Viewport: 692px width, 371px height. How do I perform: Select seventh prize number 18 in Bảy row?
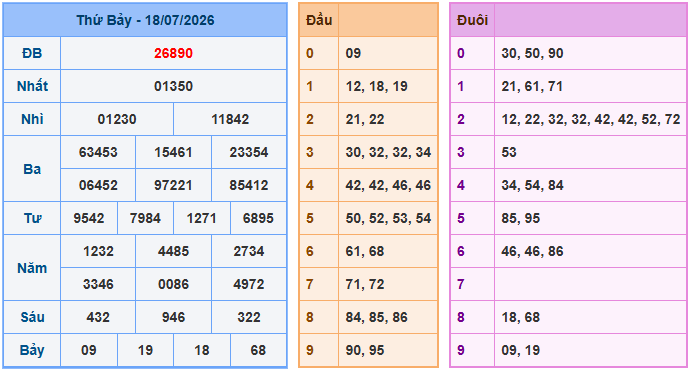[x=202, y=350]
